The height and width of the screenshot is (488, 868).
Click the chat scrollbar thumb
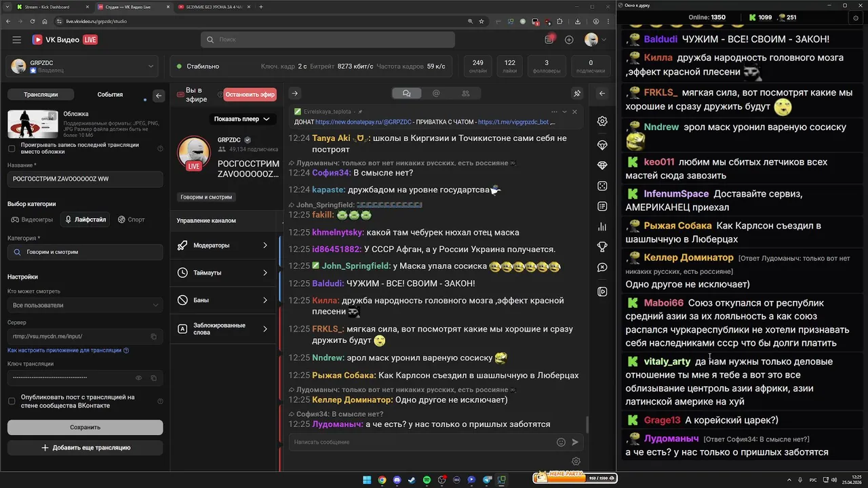587,425
